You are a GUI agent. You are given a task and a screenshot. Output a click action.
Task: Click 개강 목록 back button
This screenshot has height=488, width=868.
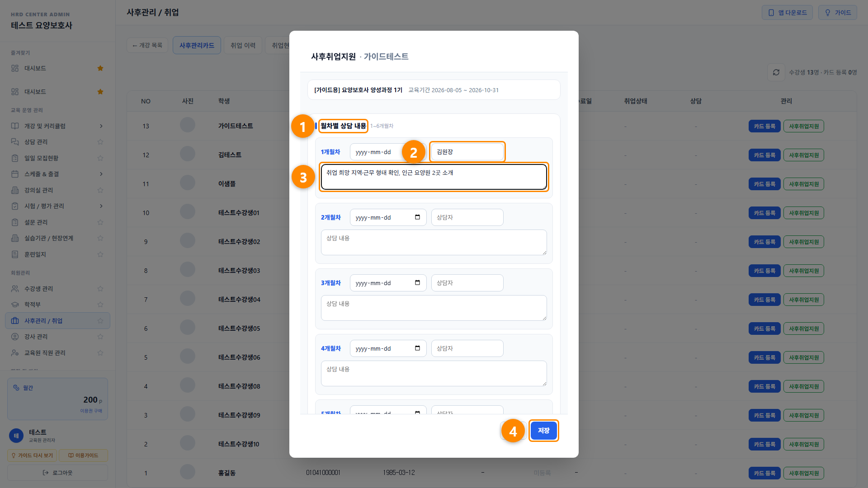[x=147, y=45]
